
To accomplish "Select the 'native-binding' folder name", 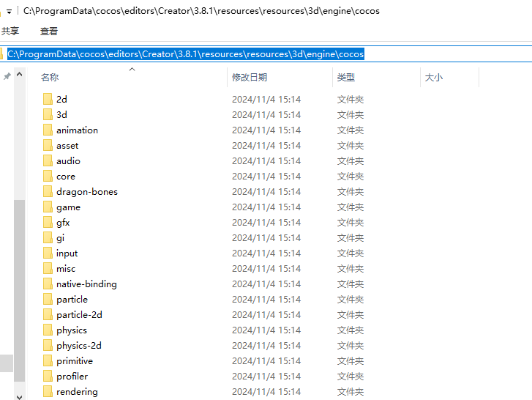I will click(x=86, y=284).
